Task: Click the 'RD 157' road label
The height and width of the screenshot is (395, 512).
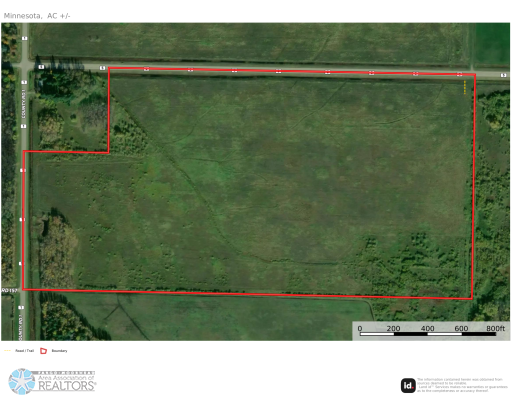Action: pos(9,290)
